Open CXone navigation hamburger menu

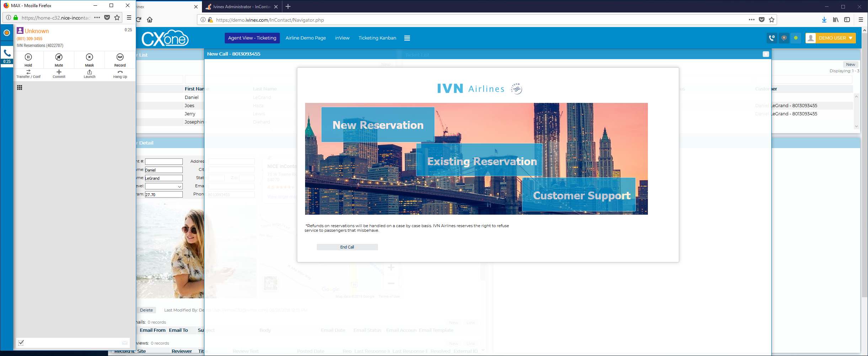coord(407,38)
